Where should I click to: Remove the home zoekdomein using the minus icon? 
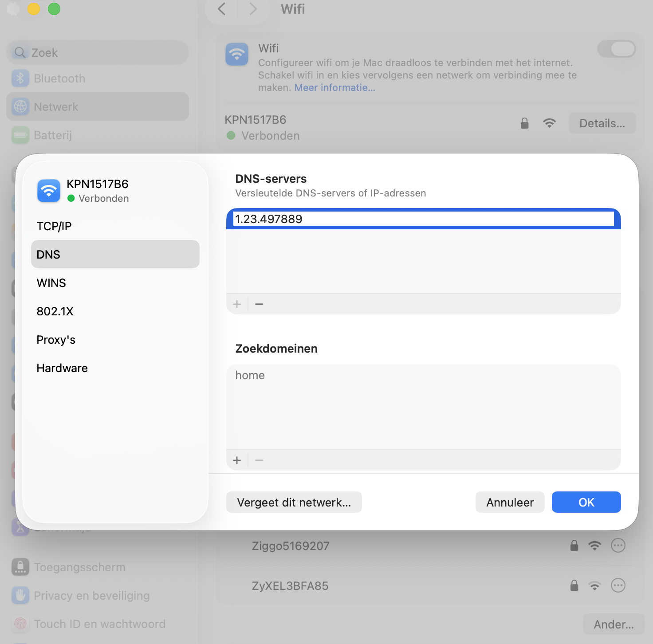click(x=259, y=460)
